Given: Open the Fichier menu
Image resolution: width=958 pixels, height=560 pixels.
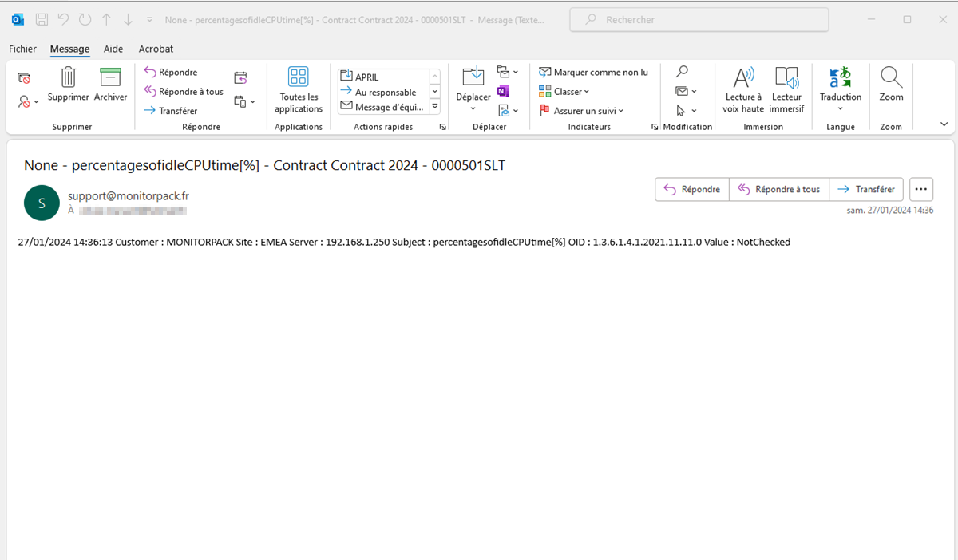Looking at the screenshot, I should pos(22,49).
